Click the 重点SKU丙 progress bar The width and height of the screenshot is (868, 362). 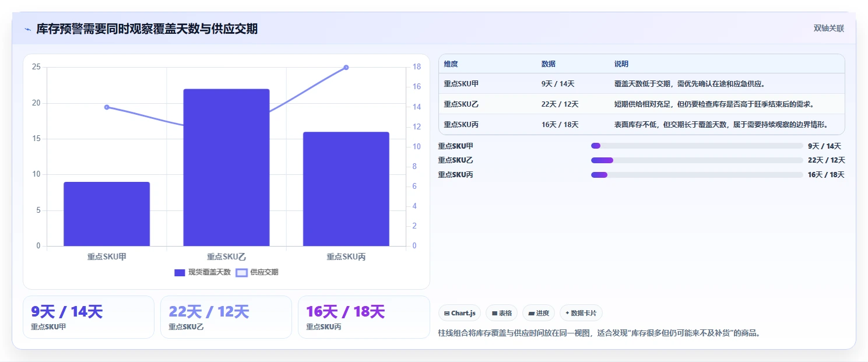coord(697,174)
